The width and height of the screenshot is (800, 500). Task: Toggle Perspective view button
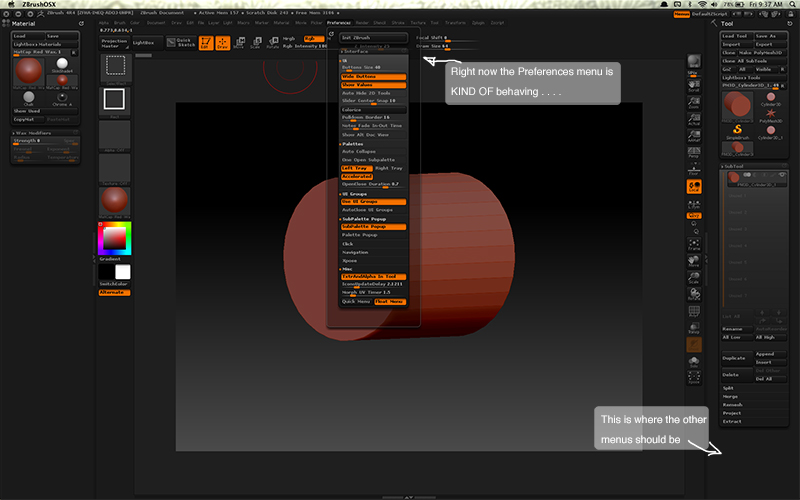click(x=694, y=152)
